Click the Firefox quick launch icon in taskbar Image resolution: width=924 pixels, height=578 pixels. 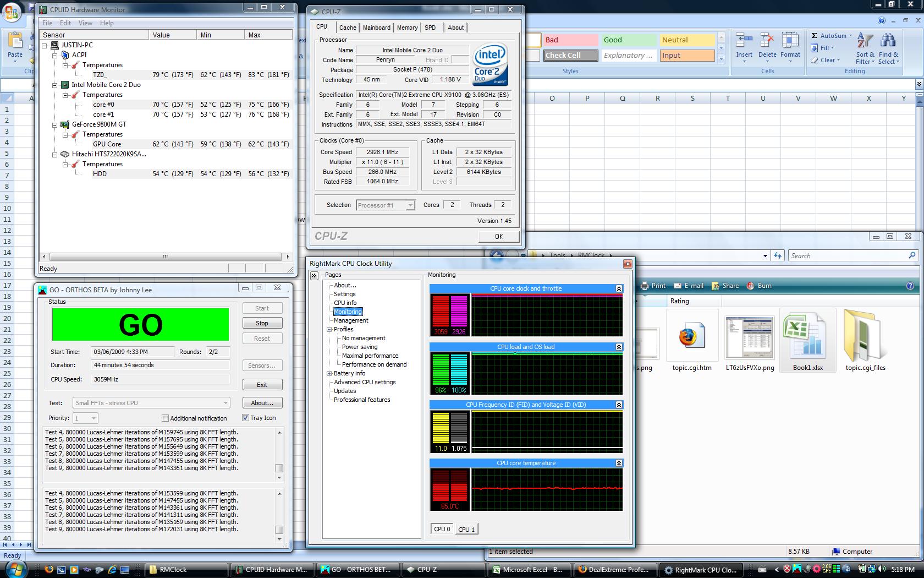click(48, 570)
